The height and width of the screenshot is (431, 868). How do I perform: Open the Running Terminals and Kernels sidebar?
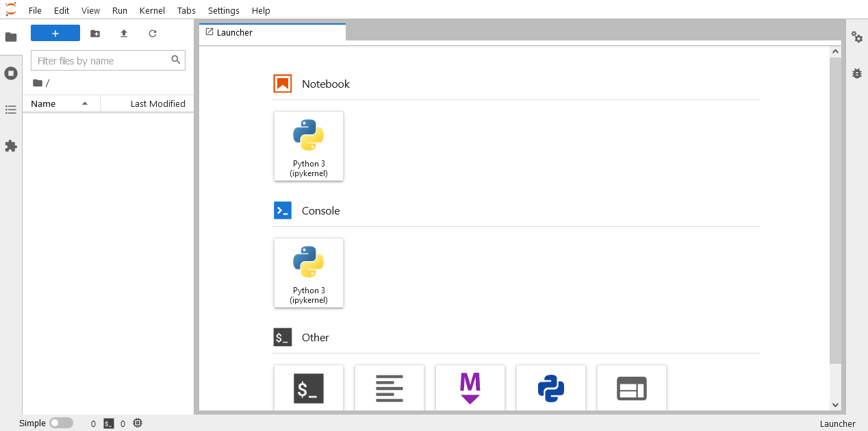coord(11,73)
